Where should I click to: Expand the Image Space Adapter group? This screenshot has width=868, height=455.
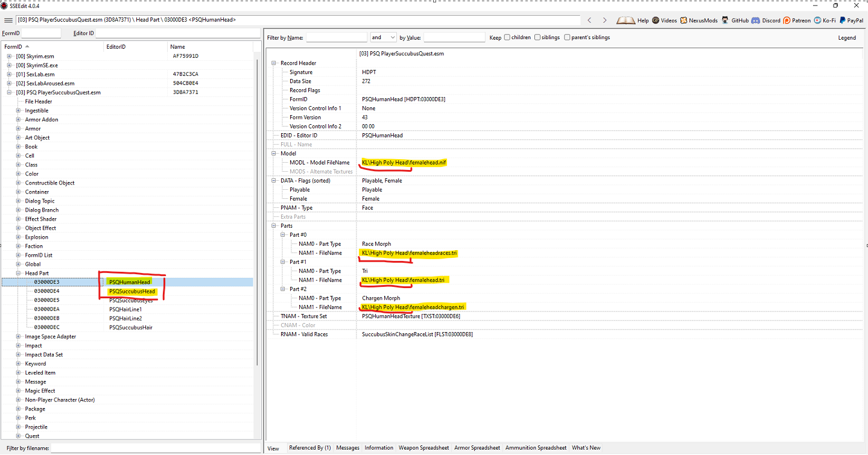point(18,336)
